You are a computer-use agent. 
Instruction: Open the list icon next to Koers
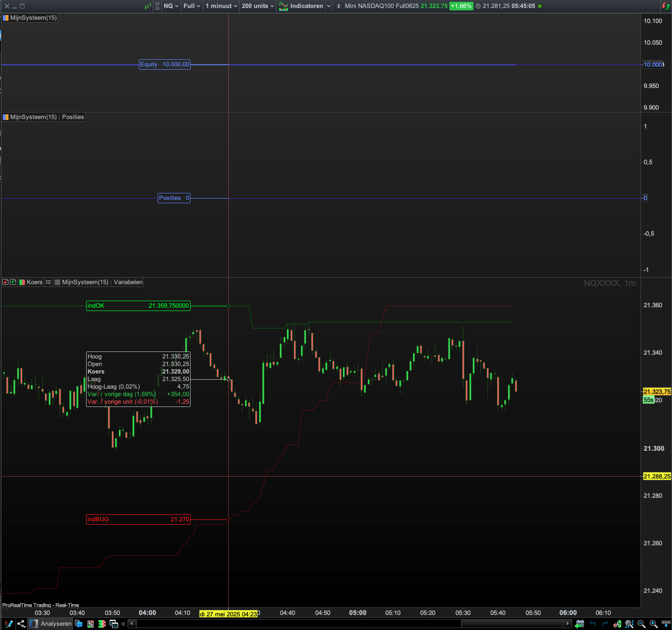48,282
